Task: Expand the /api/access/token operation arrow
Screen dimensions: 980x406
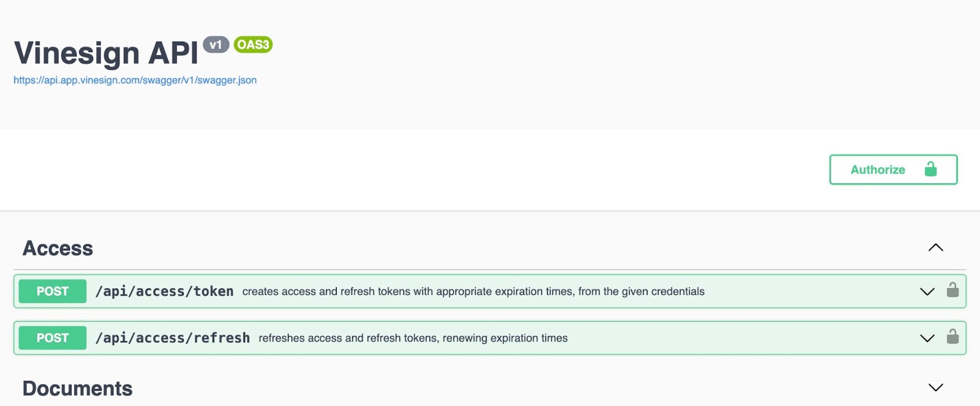Action: click(927, 291)
